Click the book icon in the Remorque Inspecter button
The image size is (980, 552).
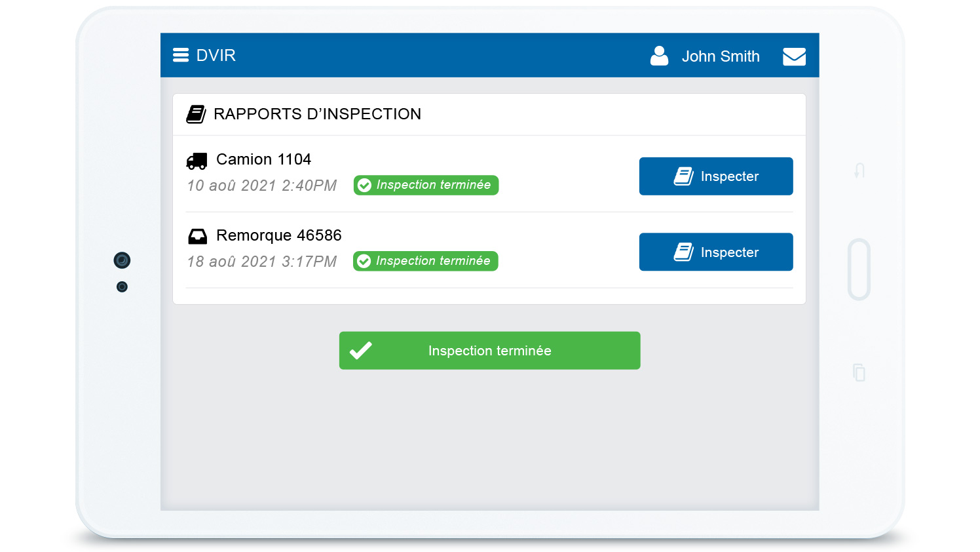pyautogui.click(x=683, y=252)
